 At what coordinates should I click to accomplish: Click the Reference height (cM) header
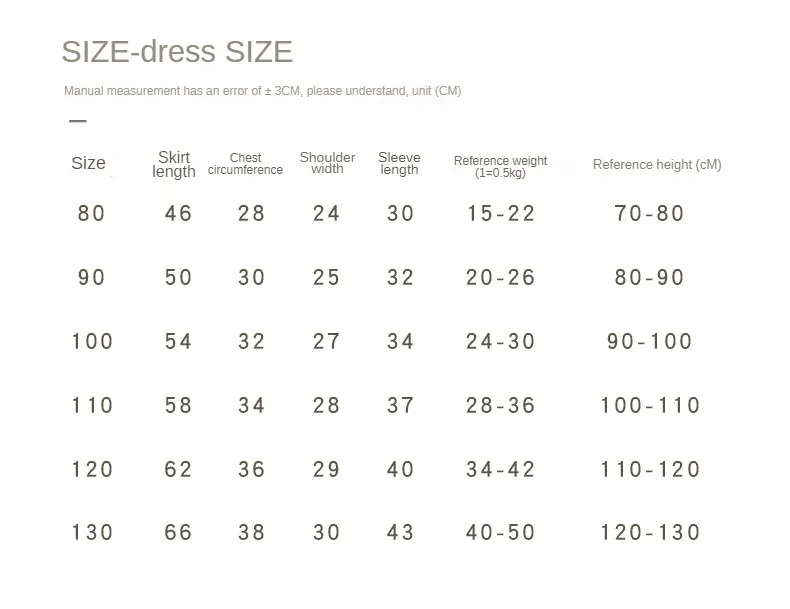[657, 164]
